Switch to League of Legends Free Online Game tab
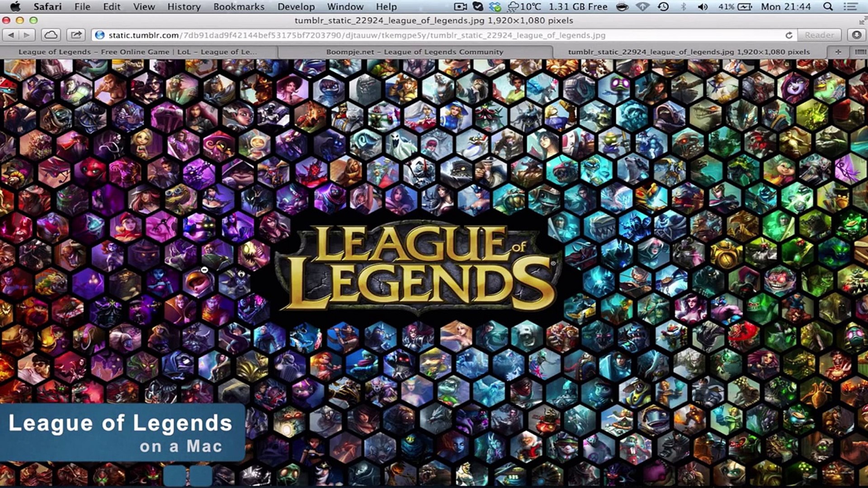The image size is (868, 488). tap(138, 52)
